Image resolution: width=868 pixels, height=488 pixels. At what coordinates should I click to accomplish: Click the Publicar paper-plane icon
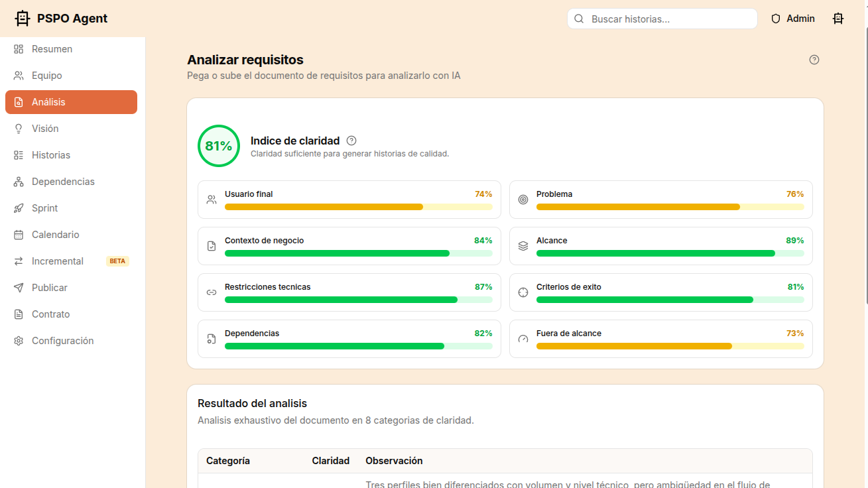(17, 287)
